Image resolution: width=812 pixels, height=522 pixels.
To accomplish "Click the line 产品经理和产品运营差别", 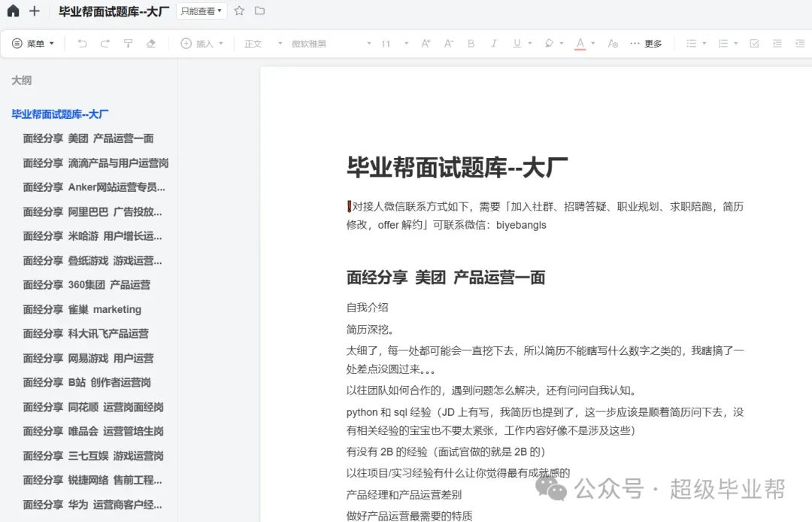I will pos(404,495).
